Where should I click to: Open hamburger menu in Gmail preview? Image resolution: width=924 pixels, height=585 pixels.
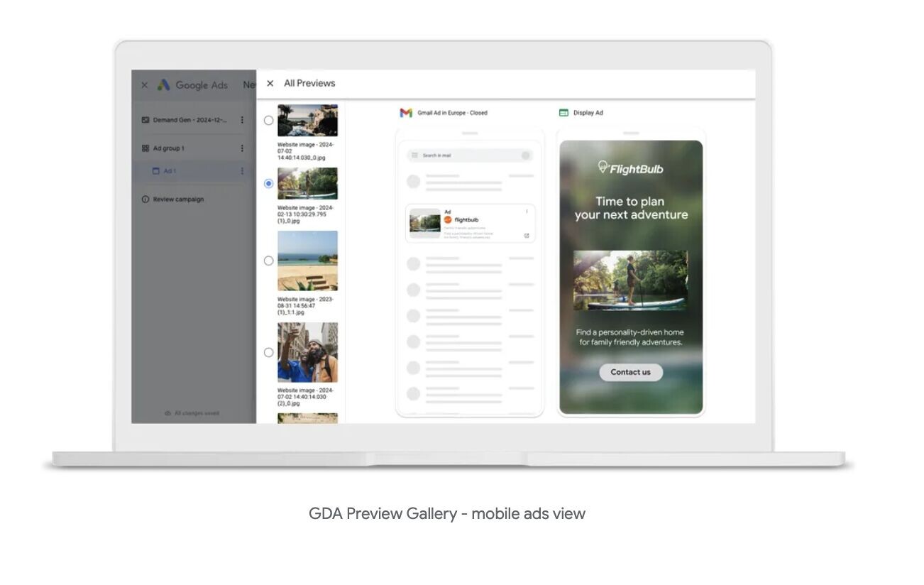click(415, 155)
